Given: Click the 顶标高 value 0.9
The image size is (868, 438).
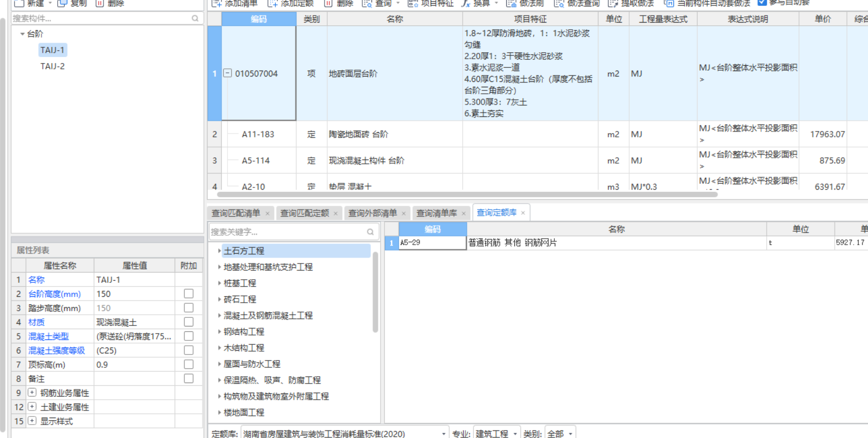Looking at the screenshot, I should pos(134,365).
